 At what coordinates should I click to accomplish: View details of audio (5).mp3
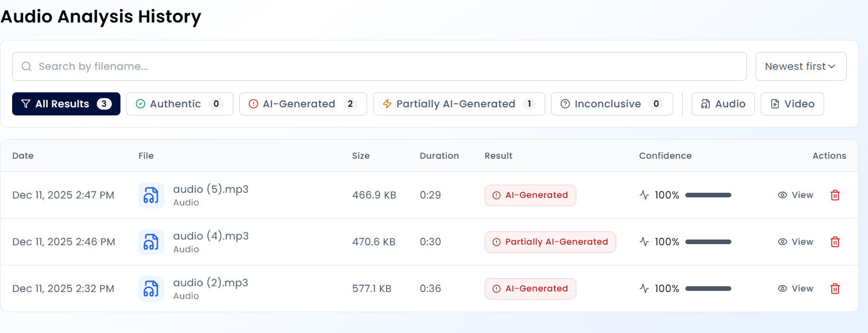click(x=795, y=195)
